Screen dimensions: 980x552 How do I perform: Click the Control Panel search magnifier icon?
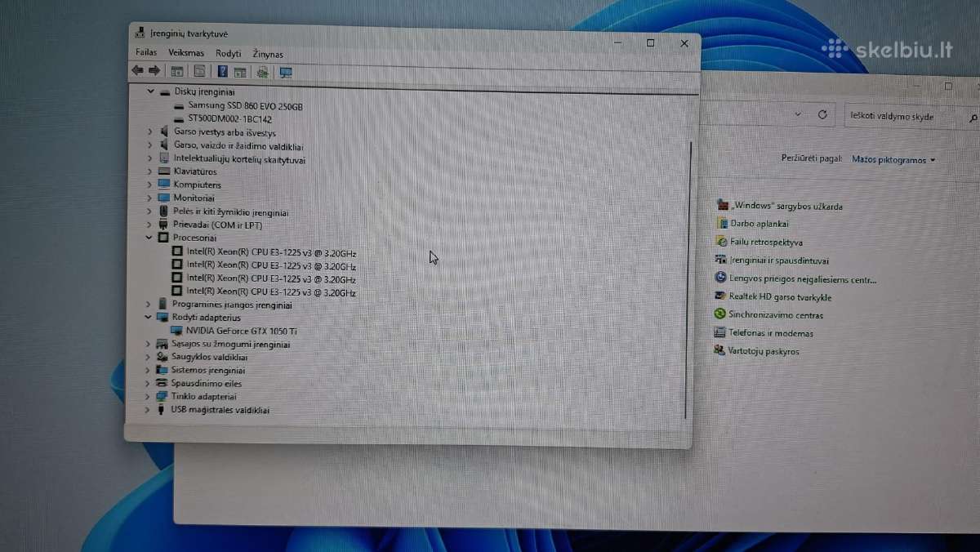973,118
